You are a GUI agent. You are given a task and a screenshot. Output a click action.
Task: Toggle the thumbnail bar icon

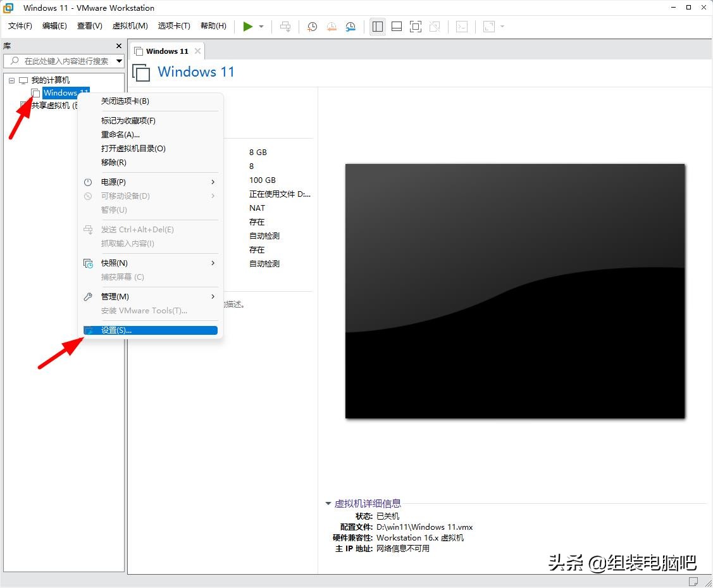pos(396,27)
